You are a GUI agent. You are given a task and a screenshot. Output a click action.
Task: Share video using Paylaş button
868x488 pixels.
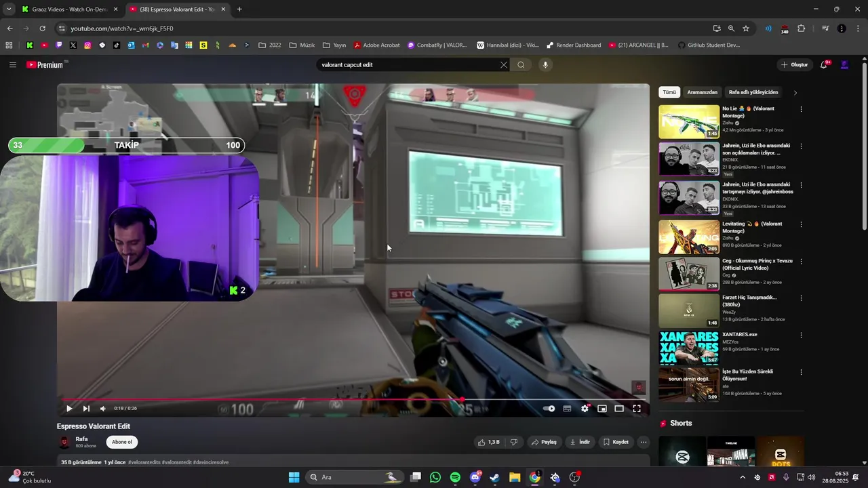[x=544, y=442]
